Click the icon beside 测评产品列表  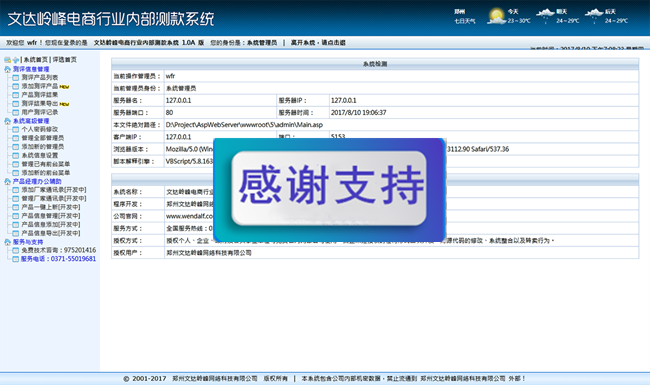tap(15, 77)
